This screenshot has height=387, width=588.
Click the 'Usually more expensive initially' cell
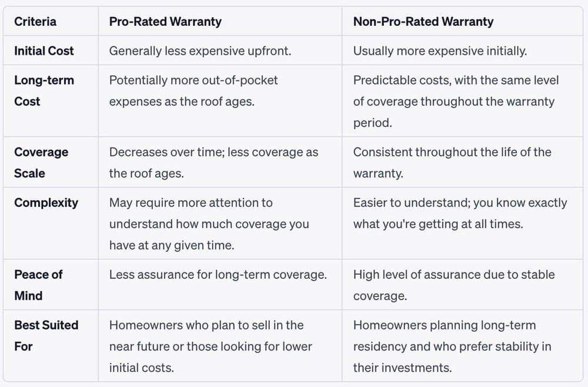(x=440, y=51)
